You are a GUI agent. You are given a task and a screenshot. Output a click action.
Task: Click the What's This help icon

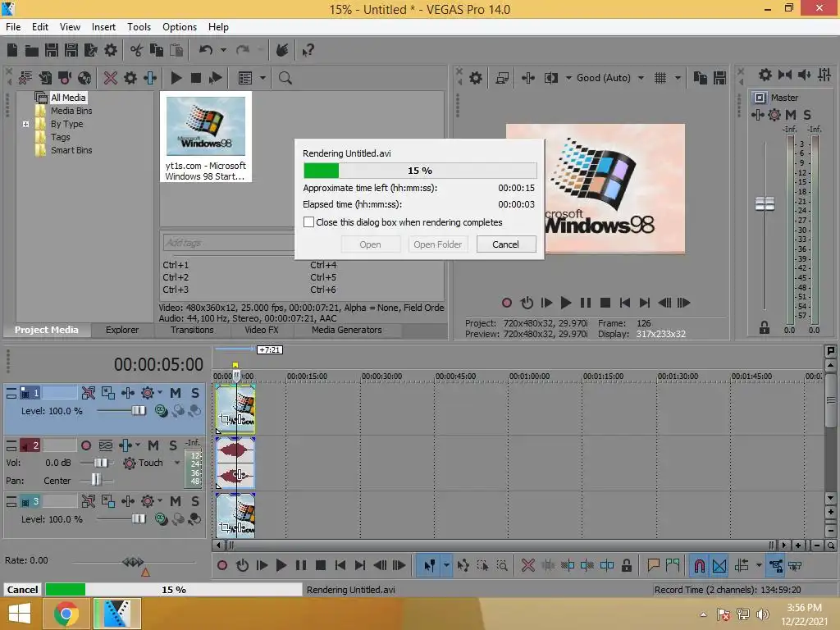click(x=308, y=50)
